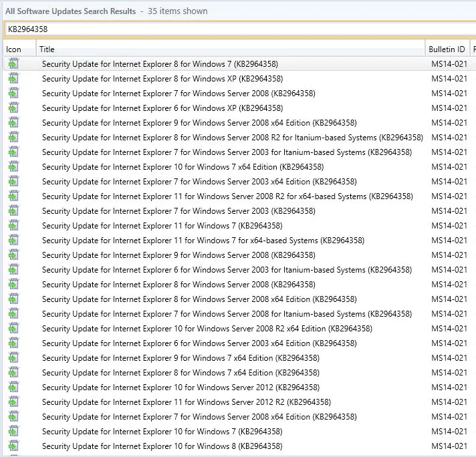Sort by the Bulletin ID column header
Viewport: 476px width, 457px height.
[447, 49]
